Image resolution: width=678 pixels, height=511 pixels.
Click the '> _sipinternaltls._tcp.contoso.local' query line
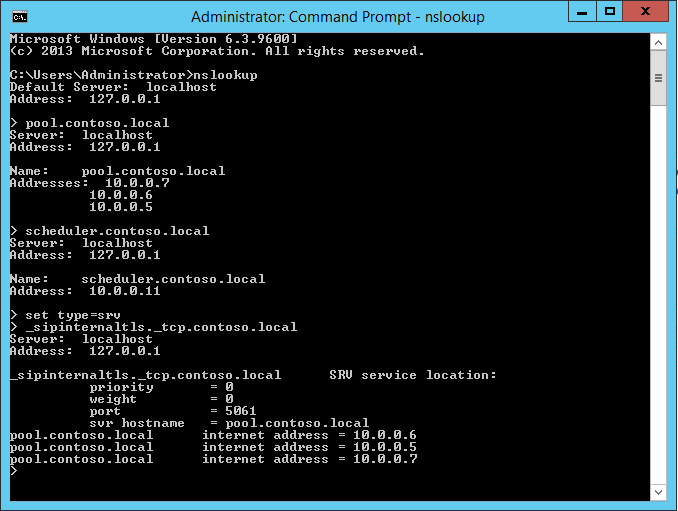[154, 327]
